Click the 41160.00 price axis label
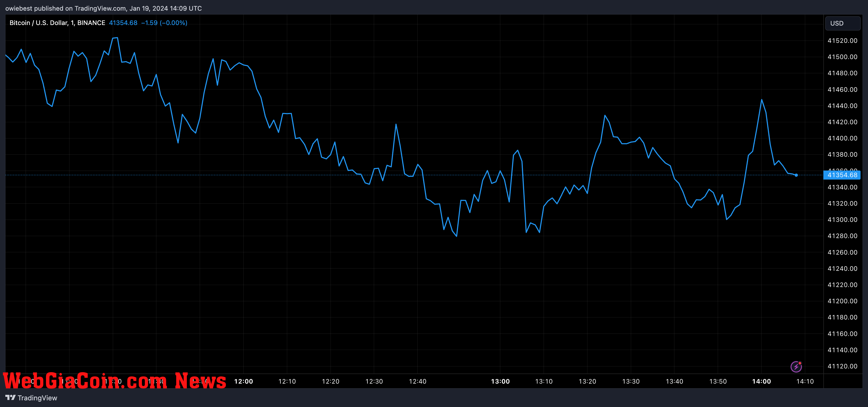This screenshot has width=868, height=407. [x=842, y=334]
